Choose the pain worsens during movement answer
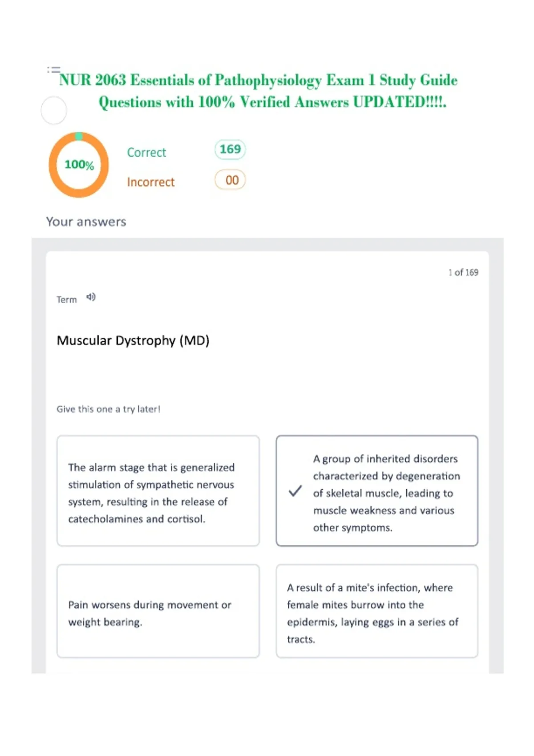This screenshot has width=534, height=756. pos(158,611)
